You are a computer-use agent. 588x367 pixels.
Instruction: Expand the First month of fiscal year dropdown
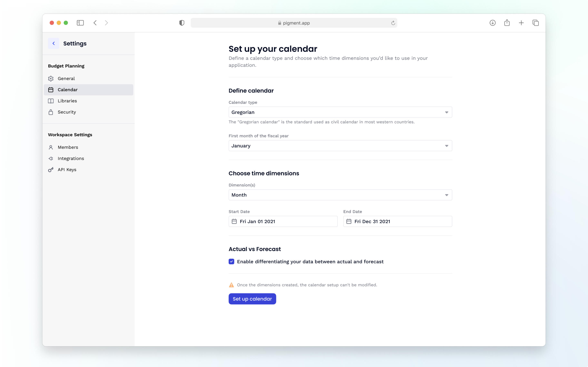[x=340, y=146]
